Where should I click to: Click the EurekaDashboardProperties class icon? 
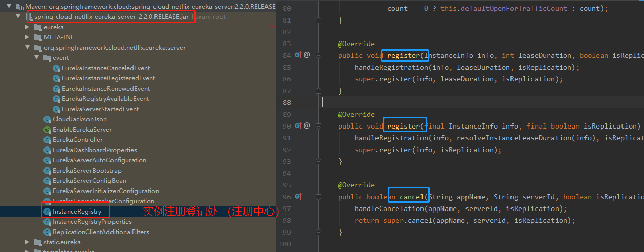pos(48,150)
